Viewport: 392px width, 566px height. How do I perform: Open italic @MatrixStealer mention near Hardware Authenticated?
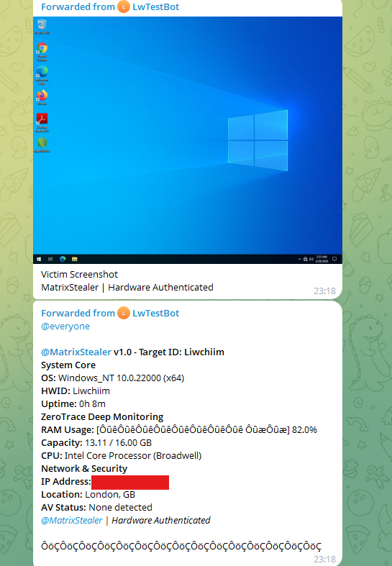click(x=72, y=520)
